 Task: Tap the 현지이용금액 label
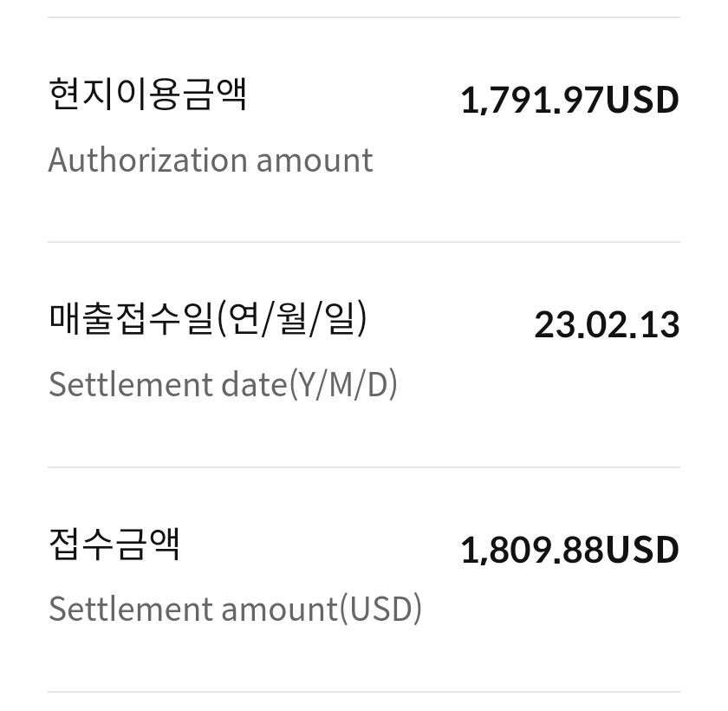147,94
